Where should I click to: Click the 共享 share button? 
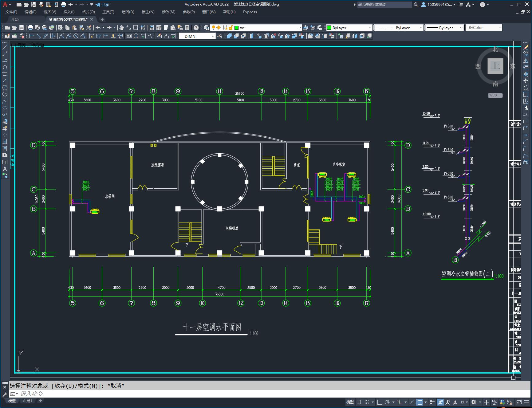coord(102,5)
